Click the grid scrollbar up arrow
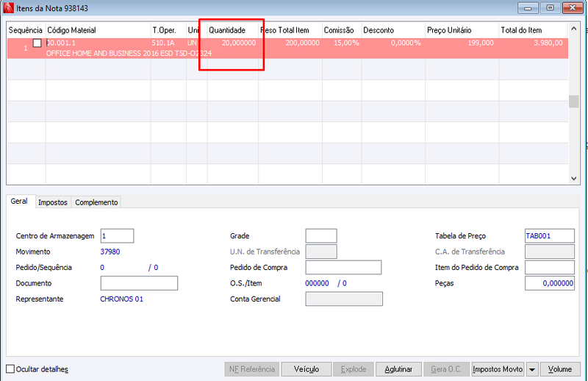The width and height of the screenshot is (588, 381). (x=573, y=29)
